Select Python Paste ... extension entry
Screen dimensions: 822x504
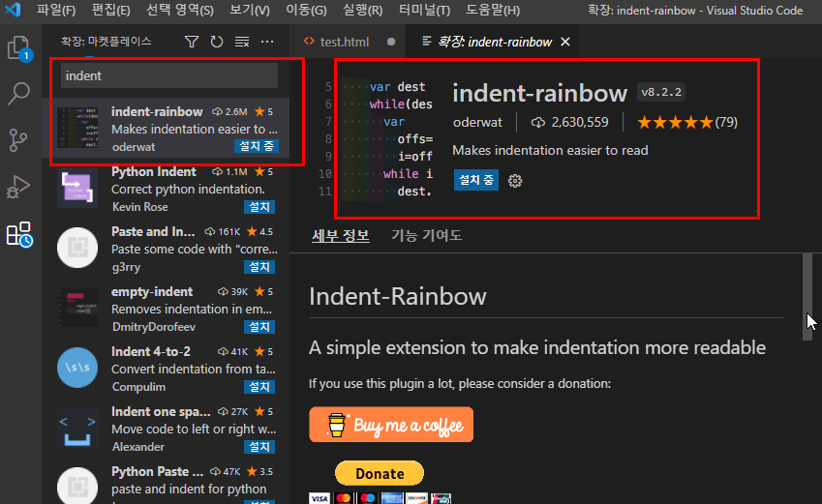pyautogui.click(x=167, y=481)
